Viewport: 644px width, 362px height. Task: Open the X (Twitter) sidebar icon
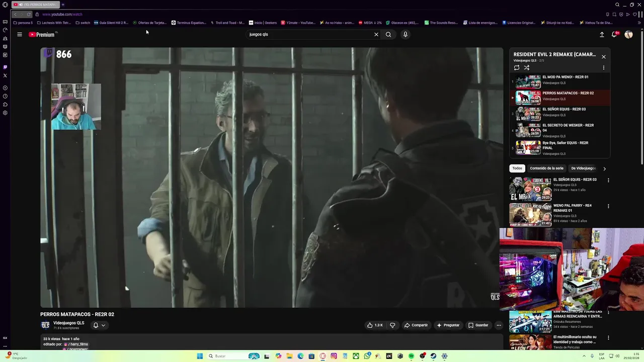click(x=5, y=75)
